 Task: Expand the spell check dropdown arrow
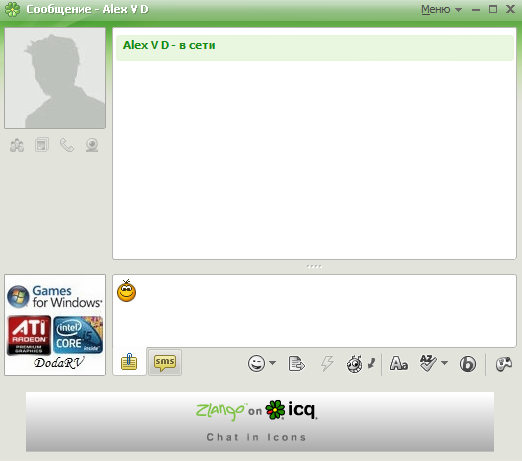(444, 363)
